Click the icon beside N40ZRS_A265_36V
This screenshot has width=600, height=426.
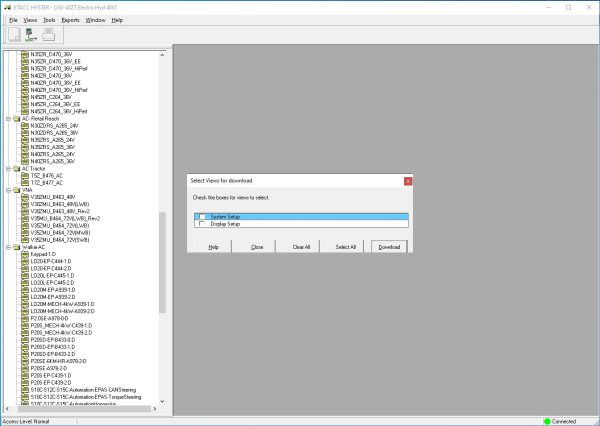(x=25, y=161)
